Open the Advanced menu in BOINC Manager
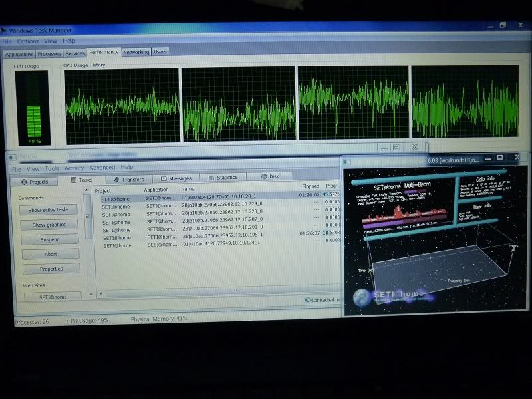Screen dimensions: 532x399 102,168
